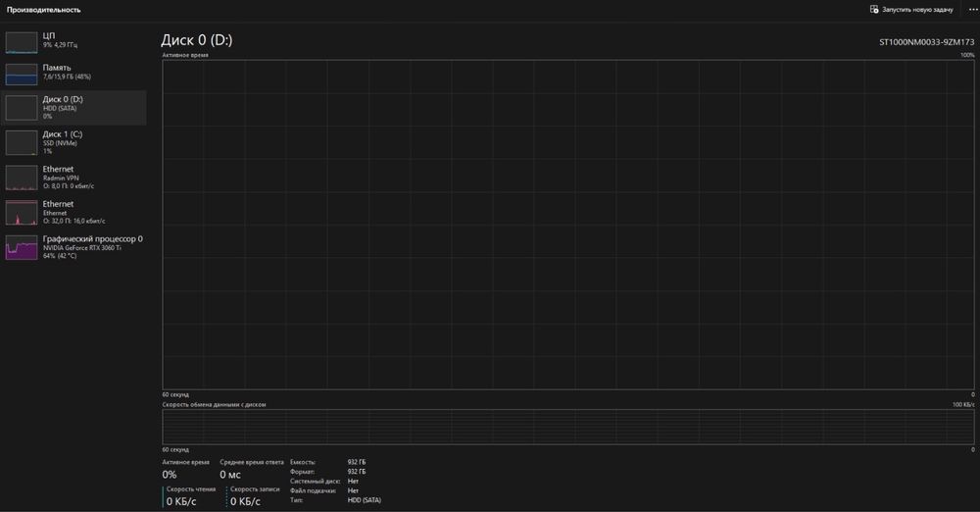The image size is (980, 512).
Task: Open the second Ethernet adapter graph icon
Action: pos(22,213)
